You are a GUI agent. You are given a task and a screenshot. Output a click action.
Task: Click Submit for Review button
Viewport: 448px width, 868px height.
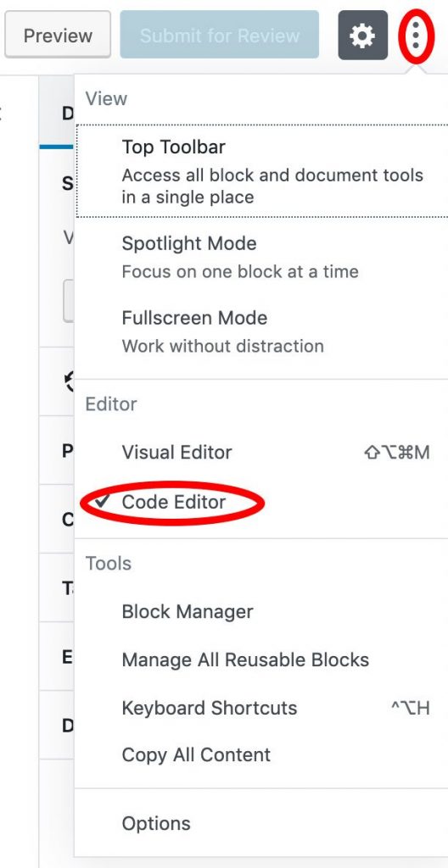pos(220,35)
